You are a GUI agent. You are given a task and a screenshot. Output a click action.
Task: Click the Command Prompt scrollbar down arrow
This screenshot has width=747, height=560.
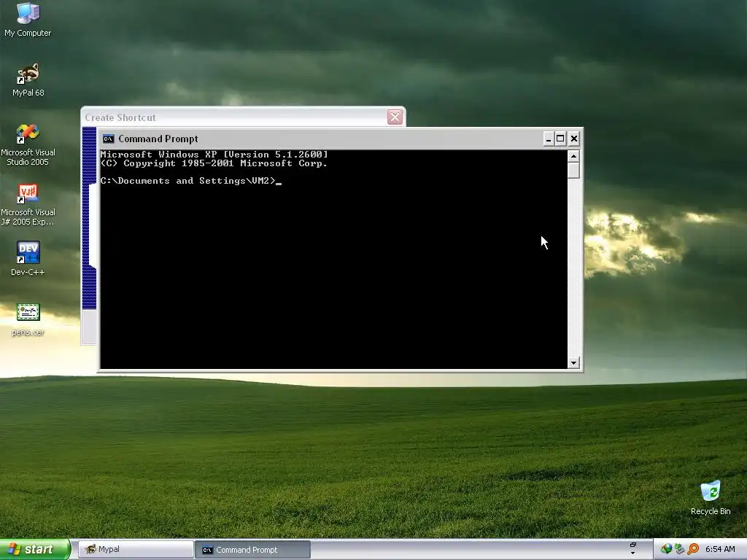click(573, 363)
